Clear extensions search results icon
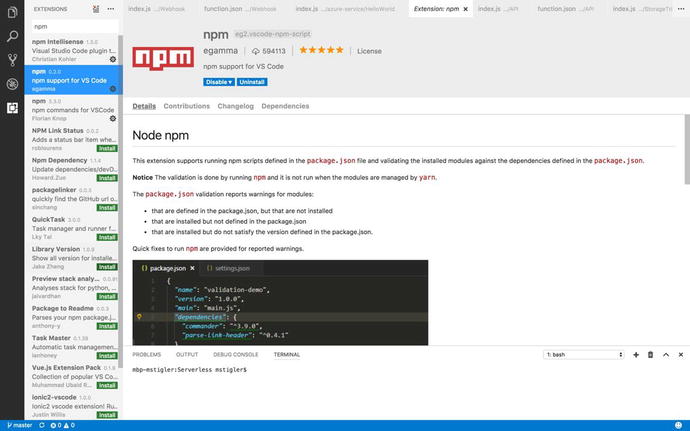 (x=96, y=9)
